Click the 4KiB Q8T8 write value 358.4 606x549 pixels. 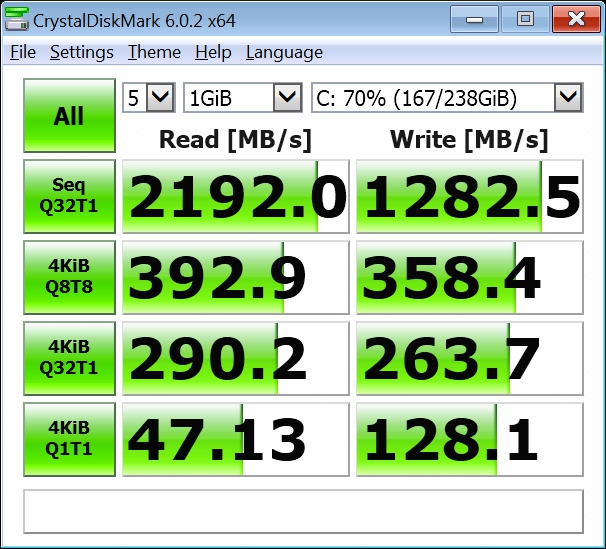pos(470,277)
